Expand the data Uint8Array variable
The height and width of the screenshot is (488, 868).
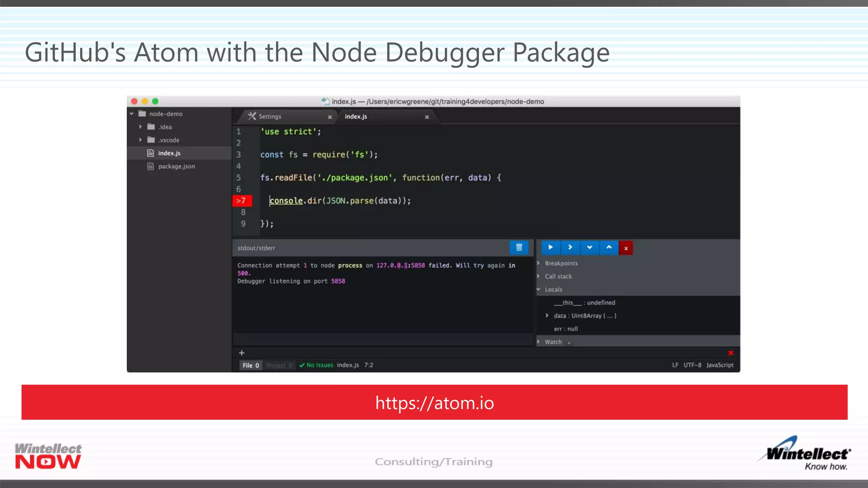(547, 316)
